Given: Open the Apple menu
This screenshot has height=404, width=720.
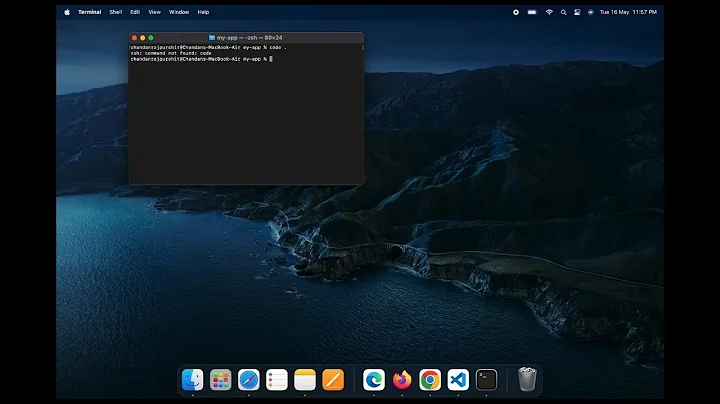Looking at the screenshot, I should click(67, 12).
